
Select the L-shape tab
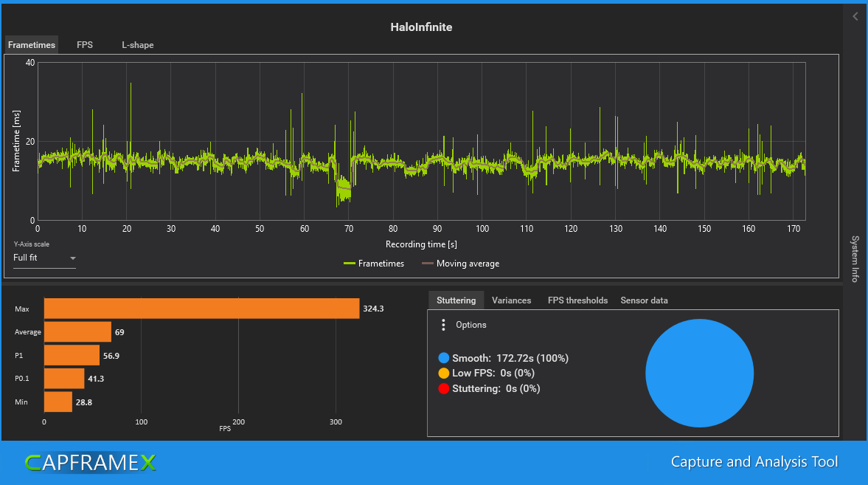pyautogui.click(x=138, y=45)
